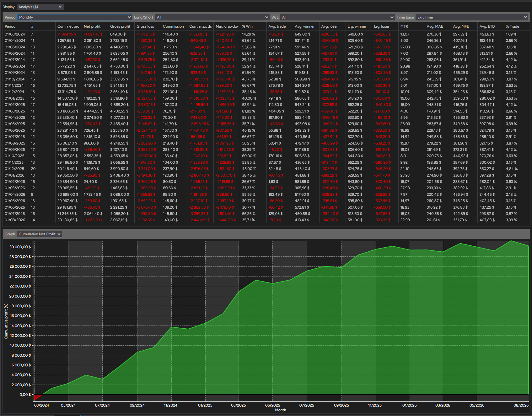
Task: Select the 01/09/2025 period row
Action: point(266,150)
